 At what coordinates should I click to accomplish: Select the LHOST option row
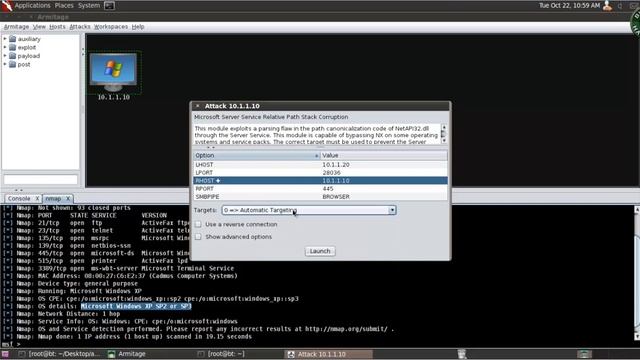click(x=320, y=164)
